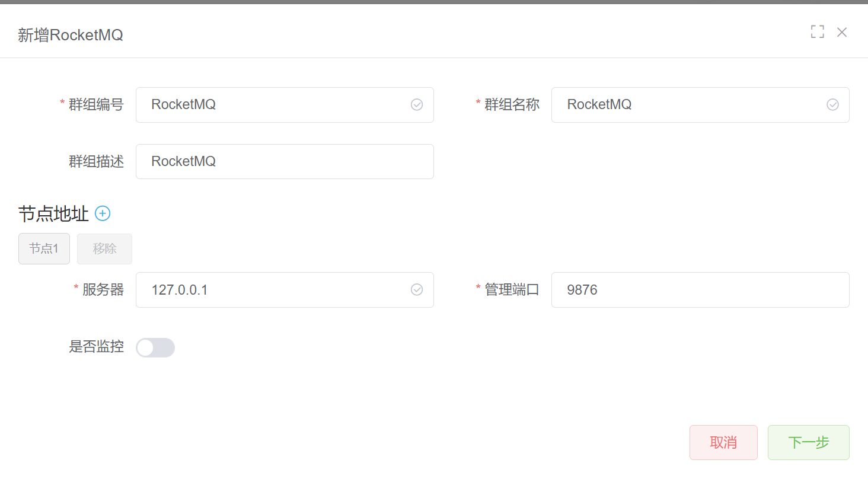
Task: Focus the 服务器 address input field
Action: pyautogui.click(x=285, y=290)
